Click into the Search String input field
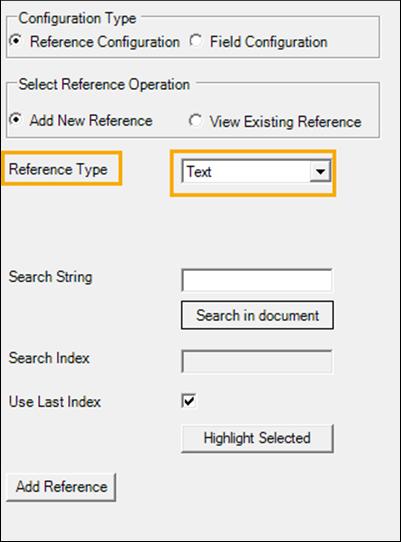401x542 pixels. 257,280
